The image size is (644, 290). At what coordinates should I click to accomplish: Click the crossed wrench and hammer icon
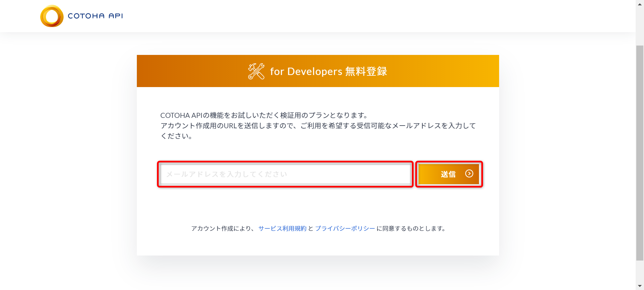pos(256,71)
